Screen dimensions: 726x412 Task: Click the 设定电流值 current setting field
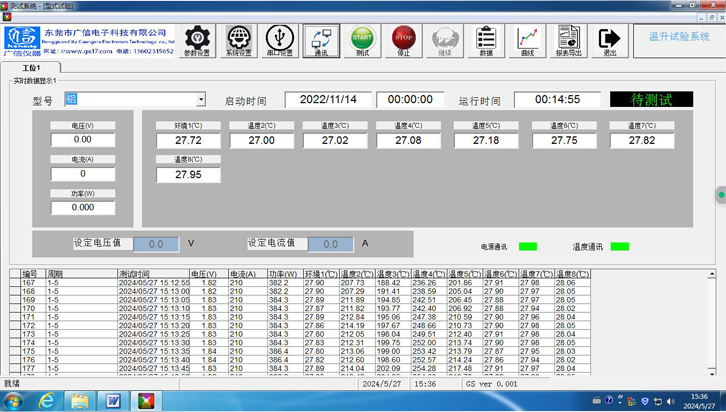pyautogui.click(x=330, y=244)
